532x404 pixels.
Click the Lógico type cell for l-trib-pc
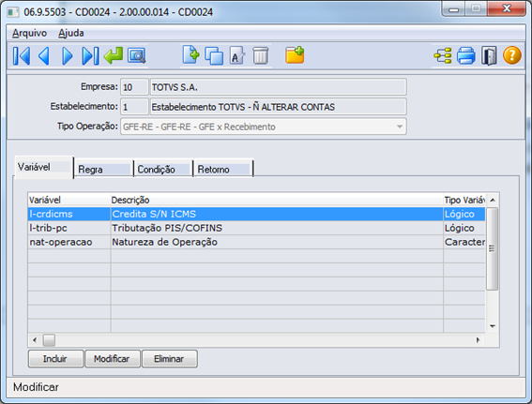[464, 228]
